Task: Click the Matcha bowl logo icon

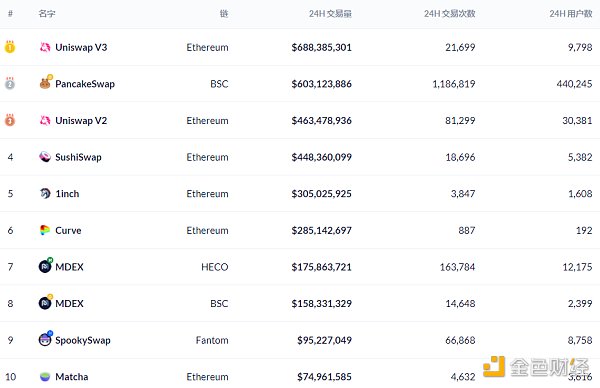Action: [45, 377]
